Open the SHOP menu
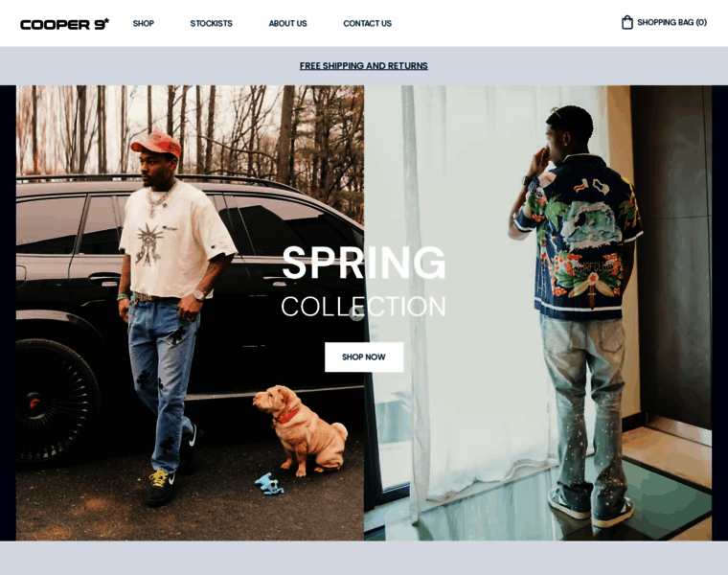Viewport: 728px width, 575px height. [143, 23]
